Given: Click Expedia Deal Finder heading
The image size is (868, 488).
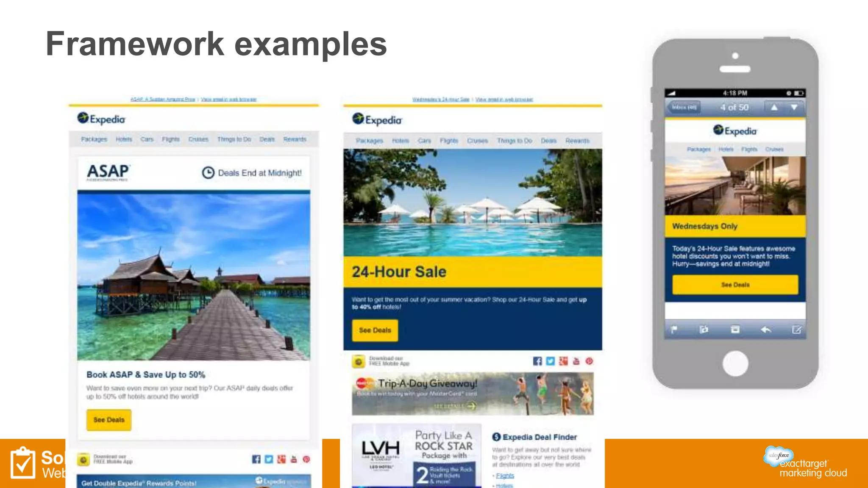Looking at the screenshot, I should click(540, 437).
